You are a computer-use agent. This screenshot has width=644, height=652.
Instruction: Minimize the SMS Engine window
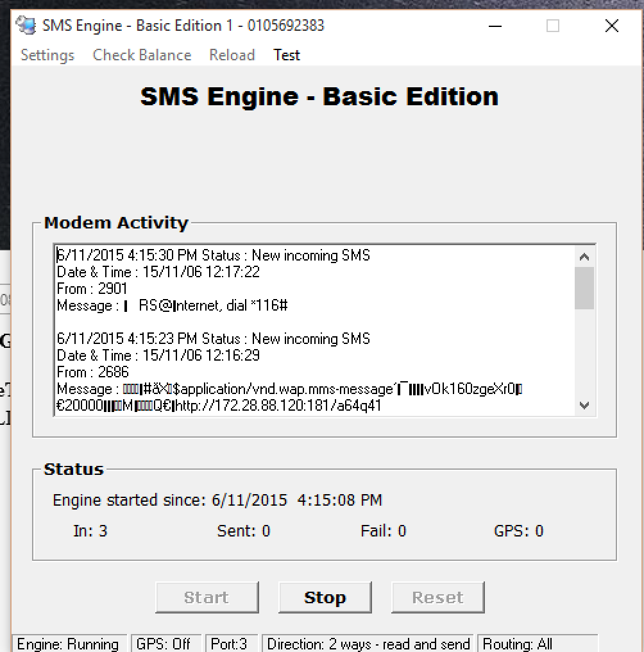tap(495, 26)
